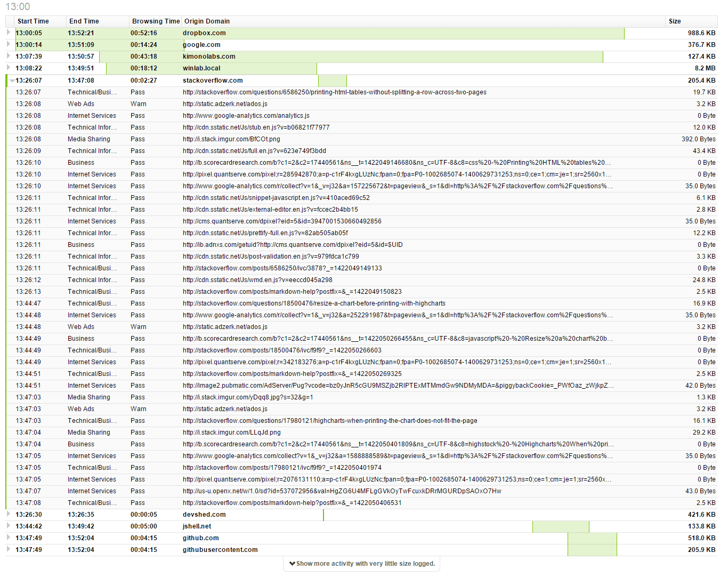Click the cms.quantserve.com dpixel URL
Screen dimensions: 728x577
pyautogui.click(x=282, y=221)
